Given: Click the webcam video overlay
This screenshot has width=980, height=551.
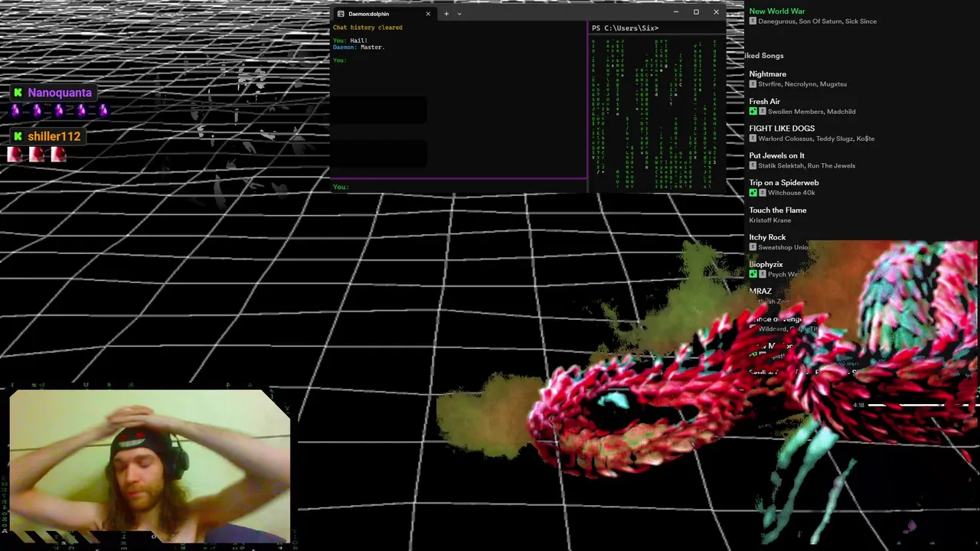Looking at the screenshot, I should pos(150,465).
